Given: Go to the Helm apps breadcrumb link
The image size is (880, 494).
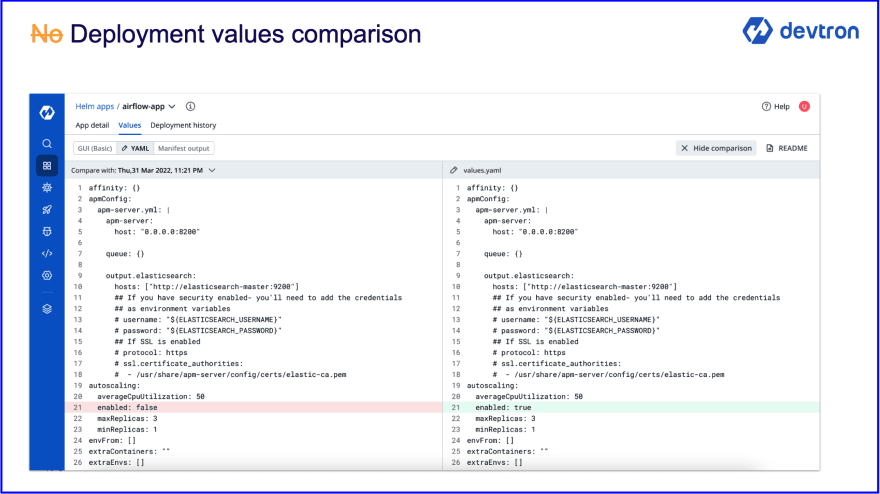Looking at the screenshot, I should point(95,106).
